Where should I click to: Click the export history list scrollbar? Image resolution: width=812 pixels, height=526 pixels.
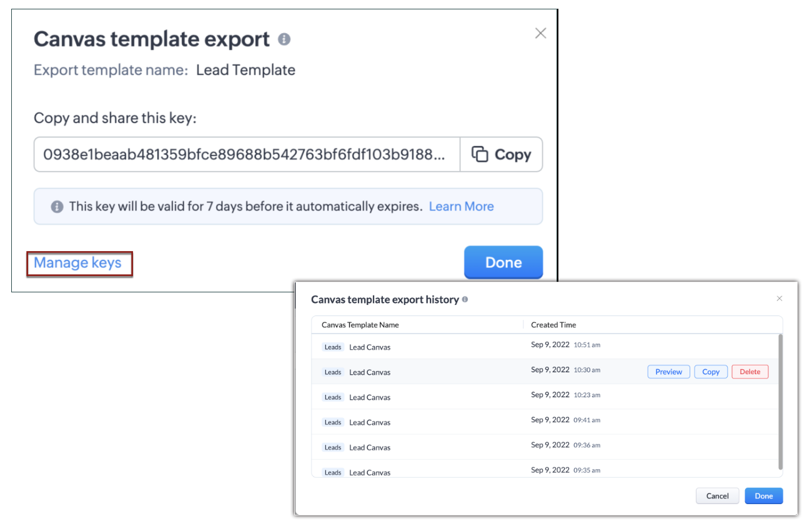(780, 400)
